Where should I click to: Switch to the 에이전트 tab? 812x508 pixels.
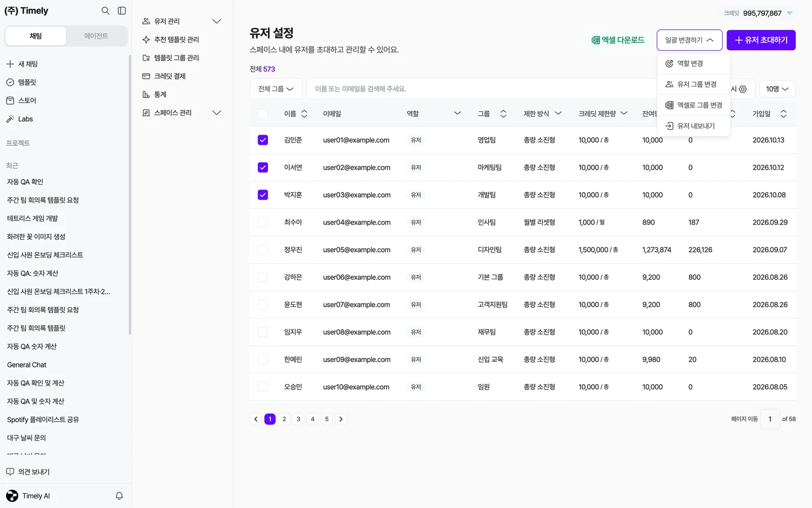point(96,36)
